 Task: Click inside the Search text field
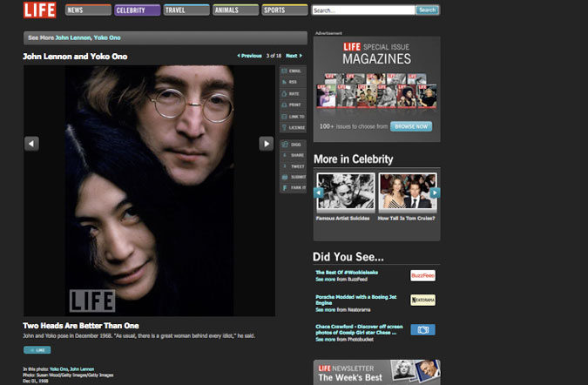pos(362,10)
